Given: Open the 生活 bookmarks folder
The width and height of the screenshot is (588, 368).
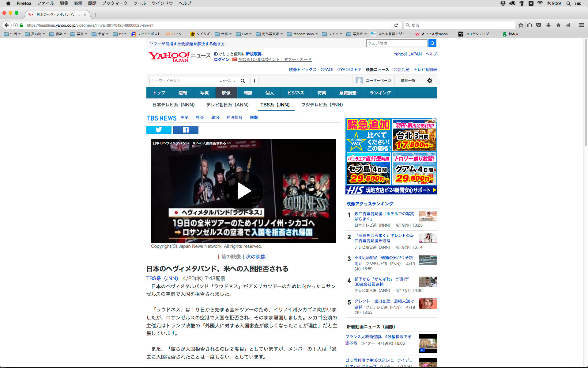Looking at the screenshot, I should 12,34.
